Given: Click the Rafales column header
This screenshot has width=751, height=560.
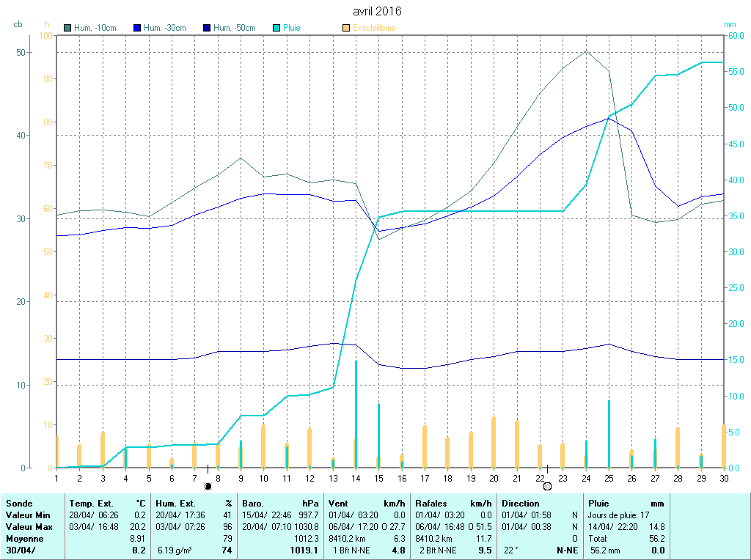Looking at the screenshot, I should 432,504.
